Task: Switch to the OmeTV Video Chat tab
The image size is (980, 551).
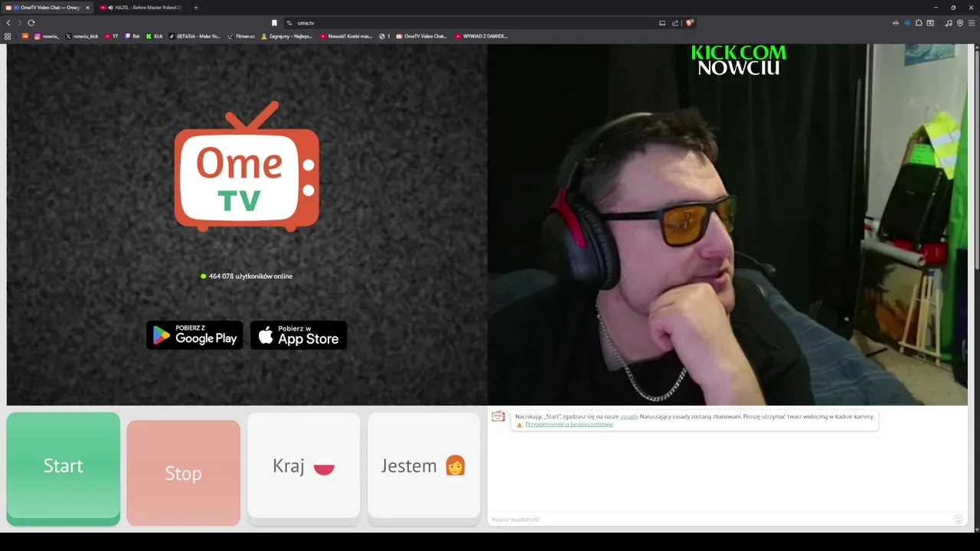Action: point(46,8)
